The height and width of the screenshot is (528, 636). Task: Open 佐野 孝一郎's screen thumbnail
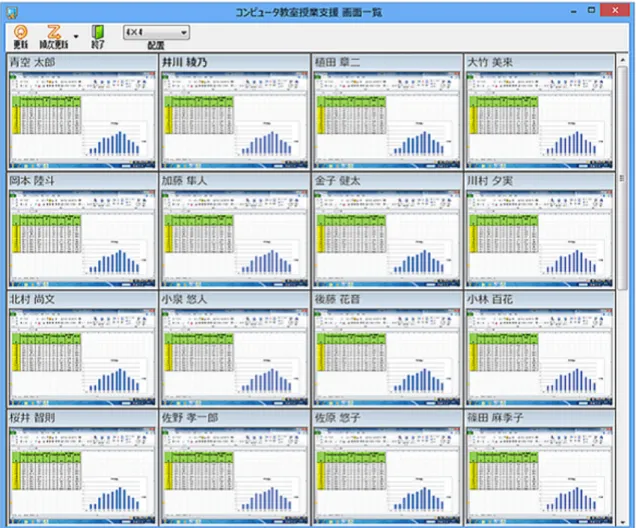(x=235, y=475)
